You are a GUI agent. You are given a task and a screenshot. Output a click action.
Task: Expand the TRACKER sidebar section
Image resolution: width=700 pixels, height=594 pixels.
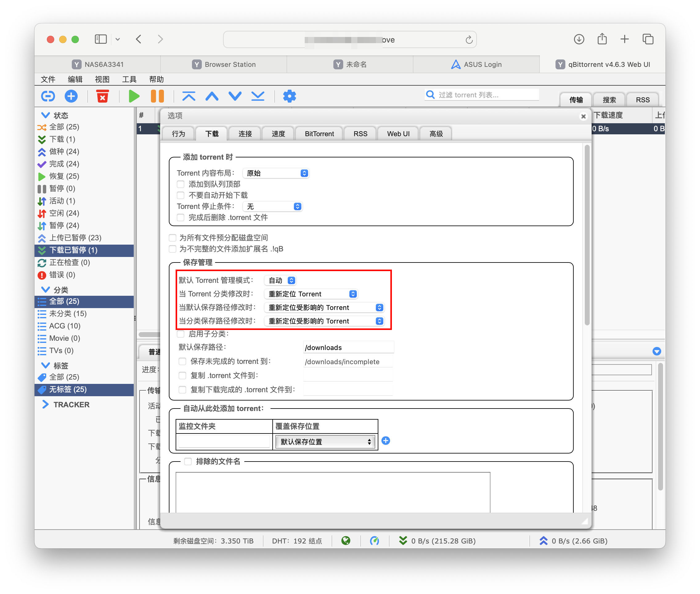pyautogui.click(x=46, y=405)
